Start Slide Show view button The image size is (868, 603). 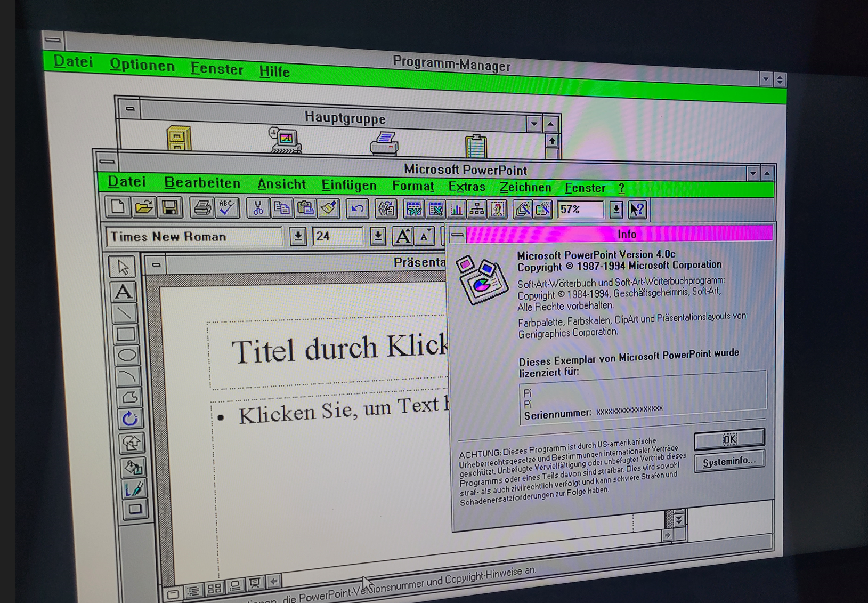click(x=255, y=583)
